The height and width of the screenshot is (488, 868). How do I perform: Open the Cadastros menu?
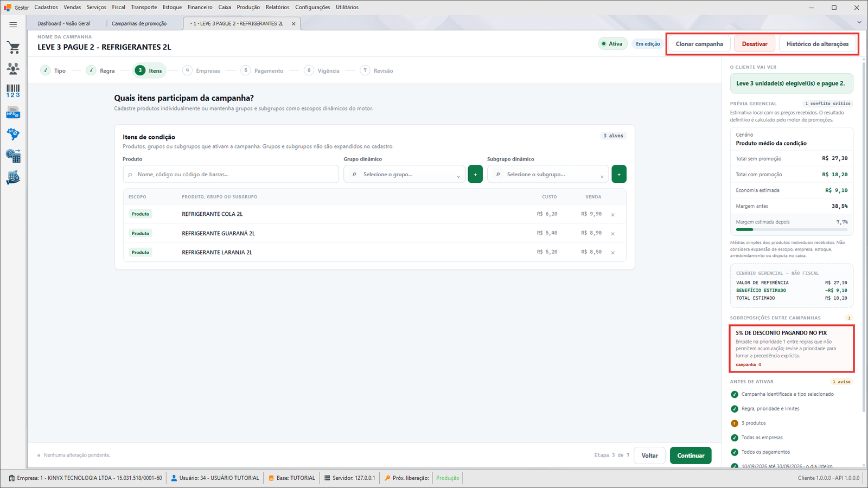[x=46, y=7]
